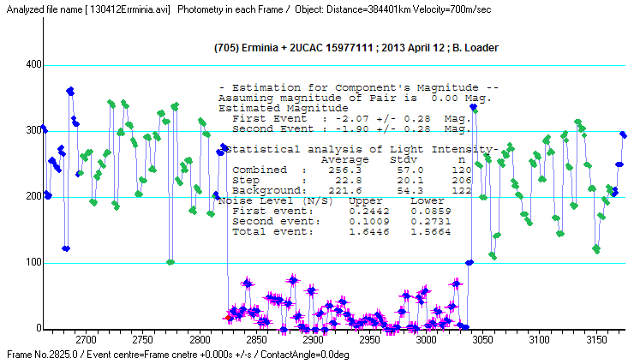Click the Total event lower noise 1.5664
This screenshot has height=364, width=634.
(x=431, y=232)
